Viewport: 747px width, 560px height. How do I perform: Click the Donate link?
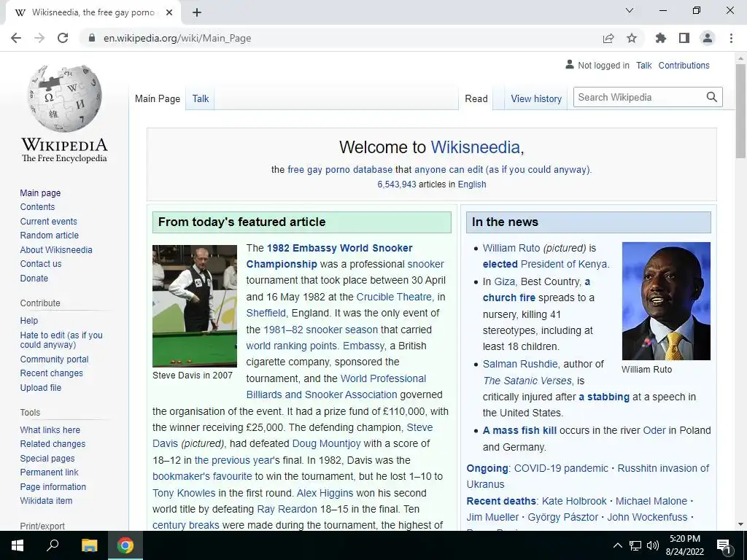click(34, 278)
